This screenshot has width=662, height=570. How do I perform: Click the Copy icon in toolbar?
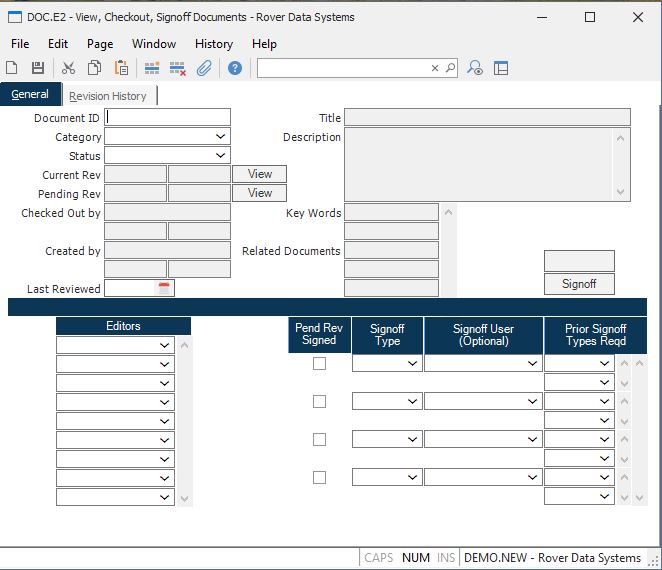click(95, 68)
